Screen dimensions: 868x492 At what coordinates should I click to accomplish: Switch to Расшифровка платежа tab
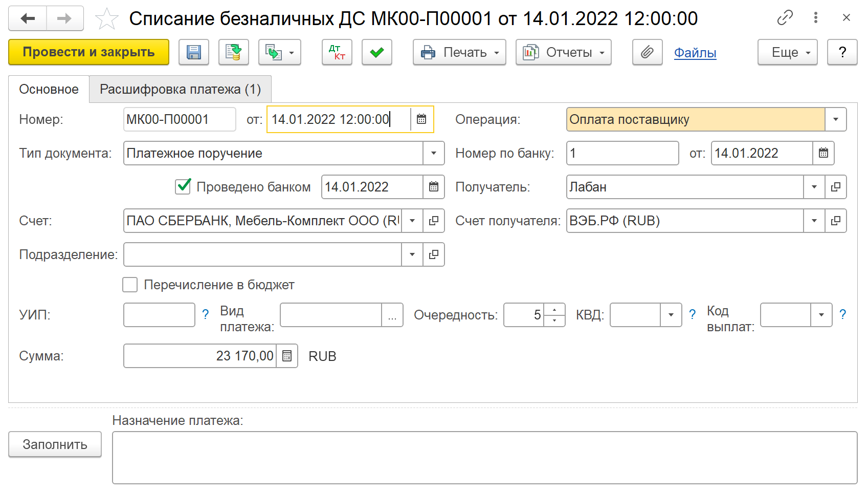pyautogui.click(x=180, y=89)
